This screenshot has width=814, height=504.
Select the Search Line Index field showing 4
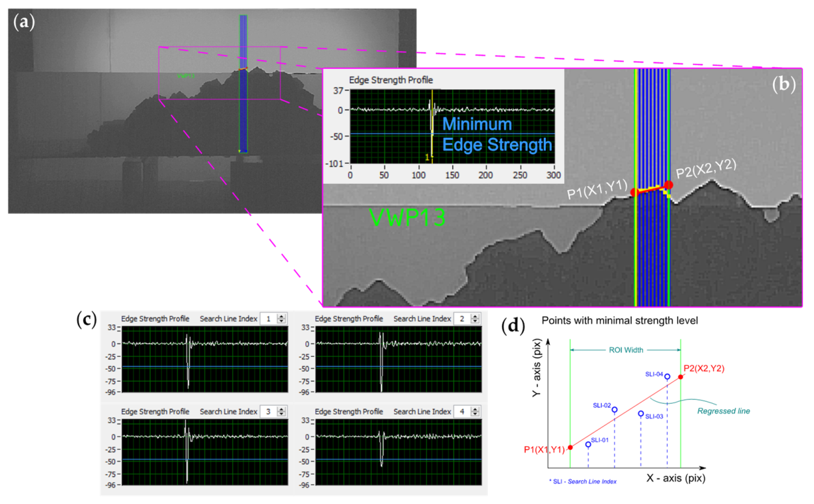click(x=463, y=412)
